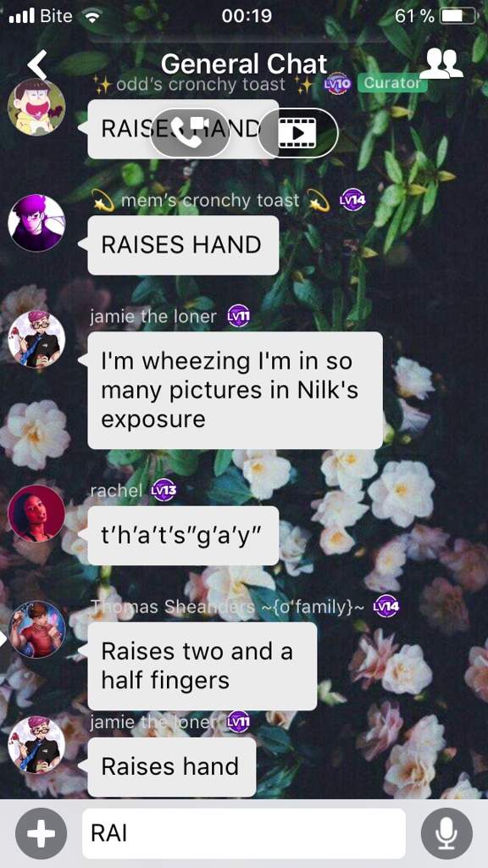Open the screening room film icon
Viewport: 488px width, 868px height.
pos(297,133)
